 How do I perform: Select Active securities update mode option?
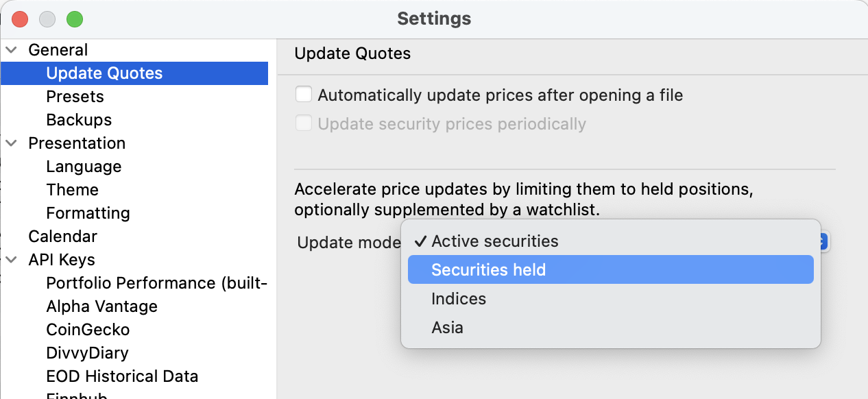[494, 241]
